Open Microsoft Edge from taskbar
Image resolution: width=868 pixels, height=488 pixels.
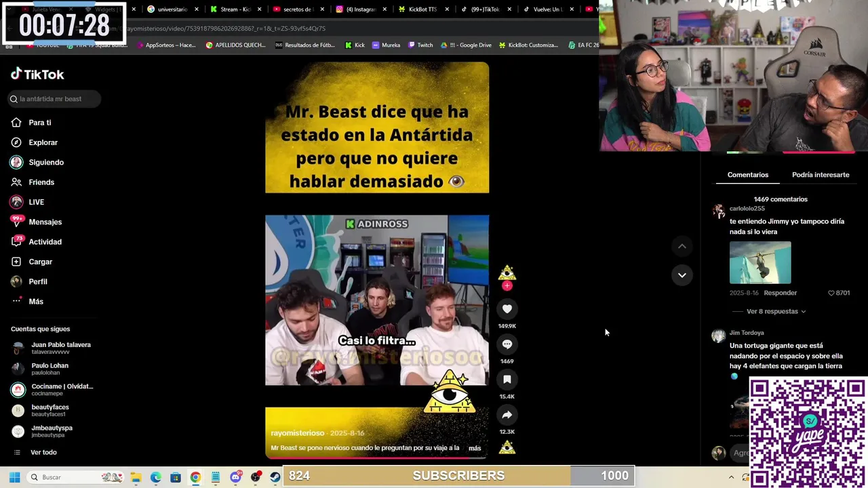coord(155,477)
